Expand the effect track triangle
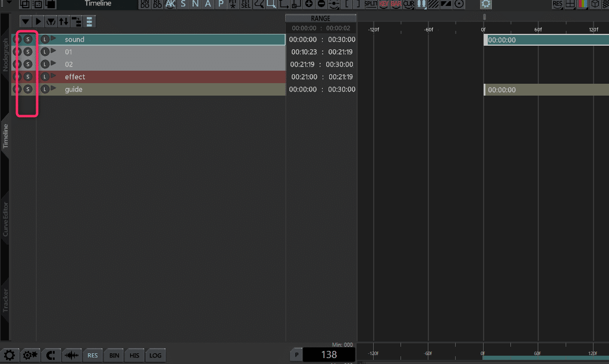Viewport: 609px width, 364px height. [x=53, y=75]
